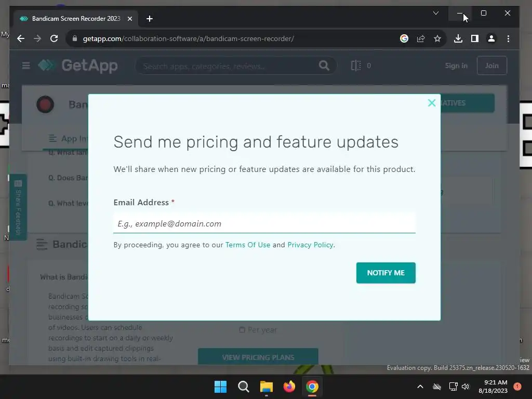Click the browser forward arrow

(x=37, y=38)
